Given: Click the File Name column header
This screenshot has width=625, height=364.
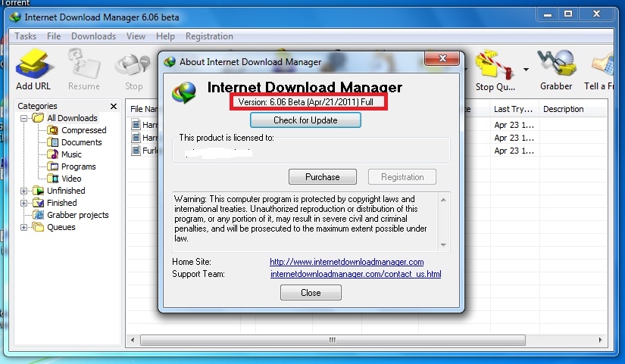Looking at the screenshot, I should tap(143, 109).
